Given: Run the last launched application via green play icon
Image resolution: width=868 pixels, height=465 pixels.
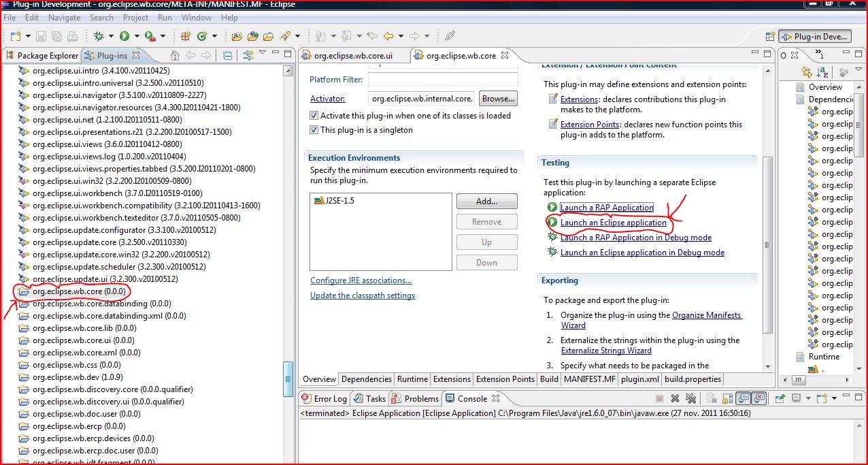Looking at the screenshot, I should click(x=124, y=36).
